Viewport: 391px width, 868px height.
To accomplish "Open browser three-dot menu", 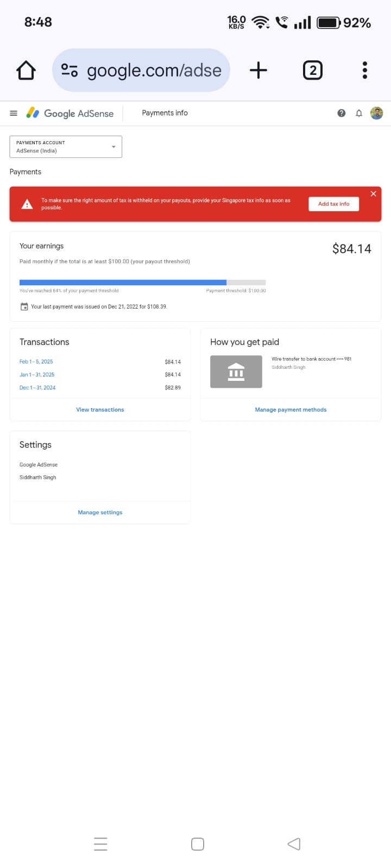I will click(x=365, y=70).
